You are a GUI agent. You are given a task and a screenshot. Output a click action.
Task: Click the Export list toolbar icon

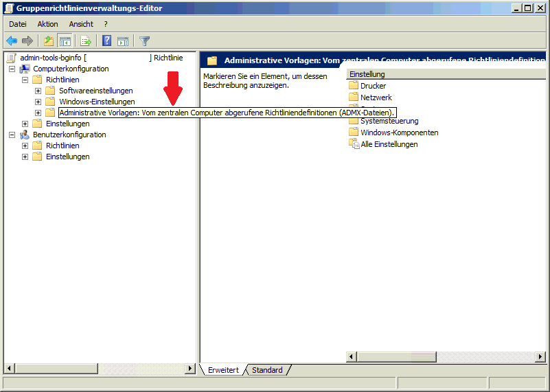click(x=86, y=41)
